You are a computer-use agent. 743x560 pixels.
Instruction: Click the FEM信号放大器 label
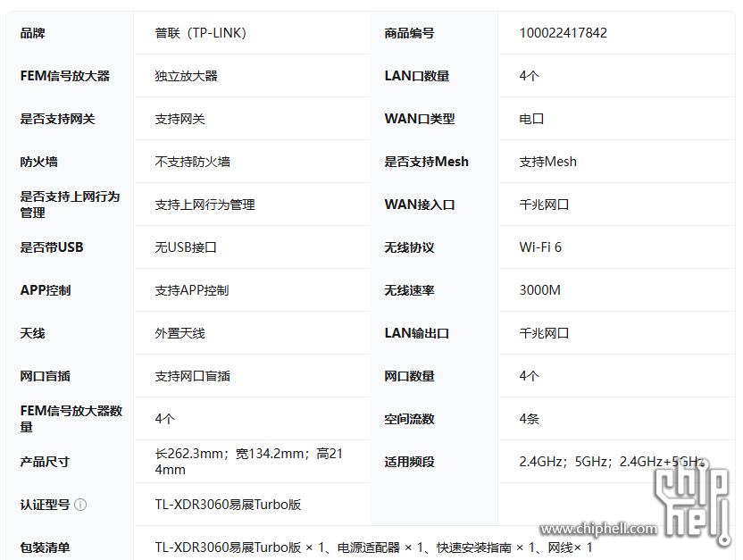65,76
